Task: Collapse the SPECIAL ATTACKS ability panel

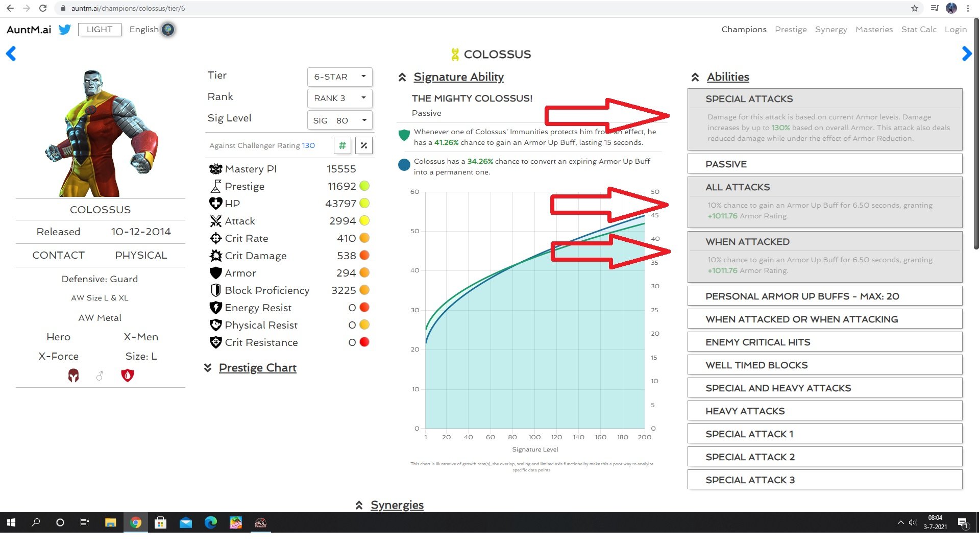Action: [825, 99]
